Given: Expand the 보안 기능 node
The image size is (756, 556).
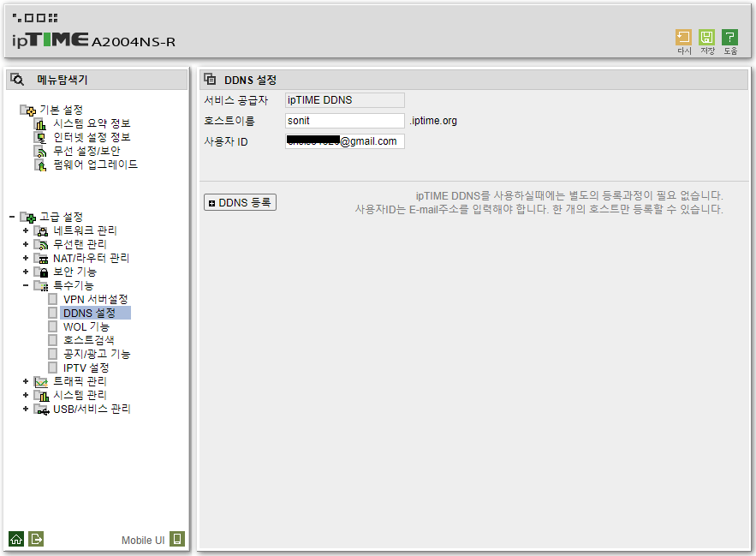Looking at the screenshot, I should [x=26, y=272].
